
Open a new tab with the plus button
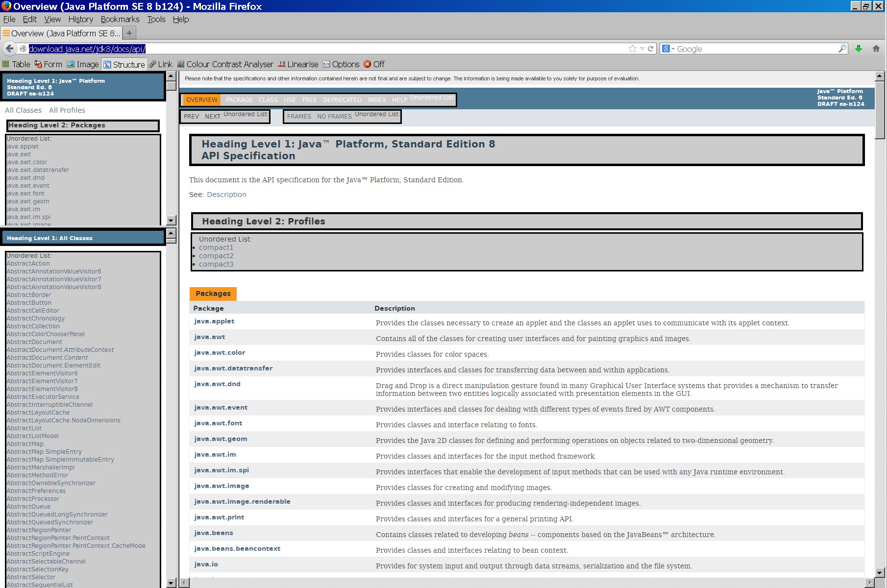point(129,33)
